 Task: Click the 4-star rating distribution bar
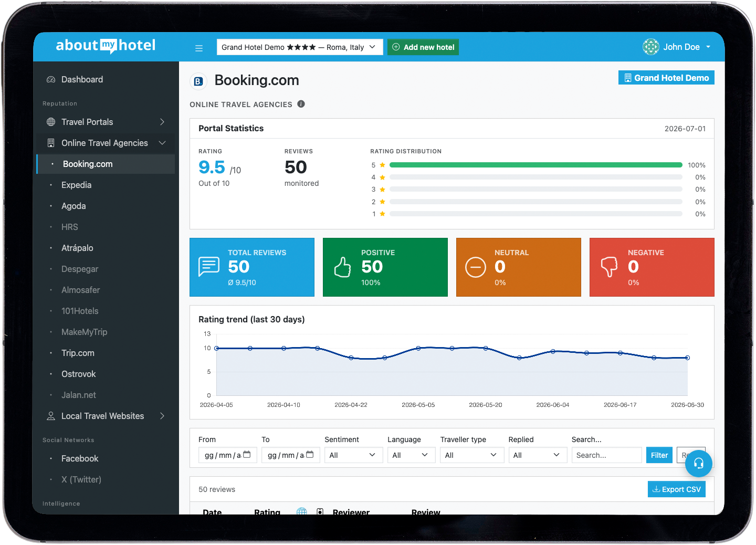tap(536, 177)
